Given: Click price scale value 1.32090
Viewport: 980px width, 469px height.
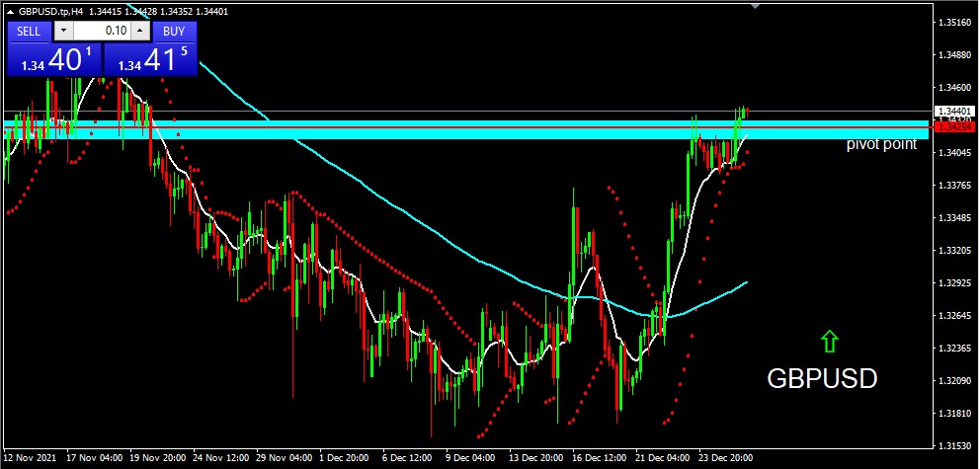Looking at the screenshot, I should (955, 380).
